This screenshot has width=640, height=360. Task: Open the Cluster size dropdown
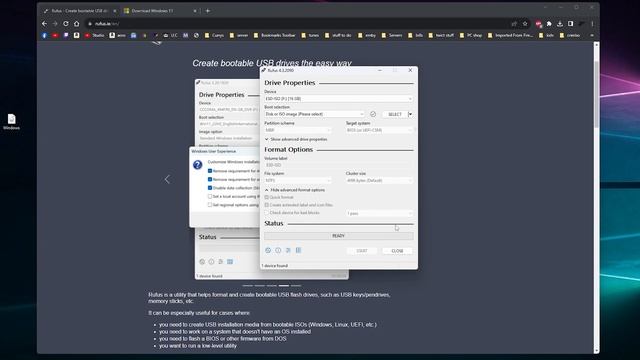point(379,180)
